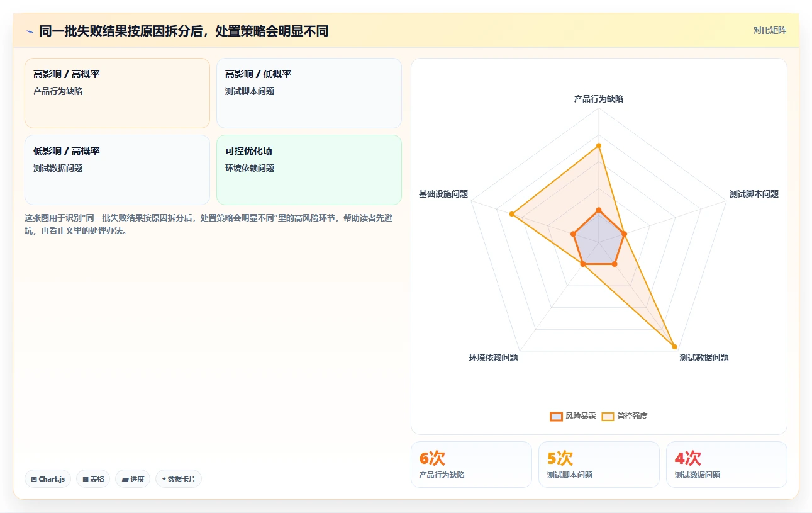Click the 测试数据问题 radar axis label
The height and width of the screenshot is (513, 812).
[704, 358]
